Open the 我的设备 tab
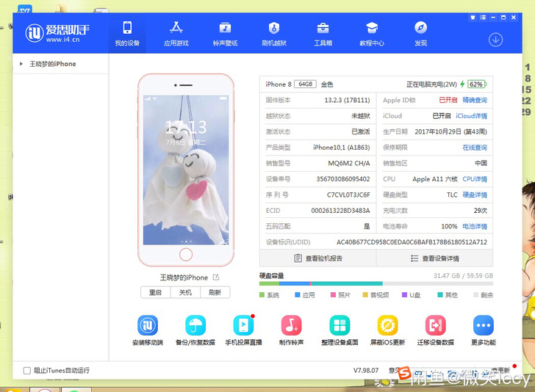 [127, 34]
